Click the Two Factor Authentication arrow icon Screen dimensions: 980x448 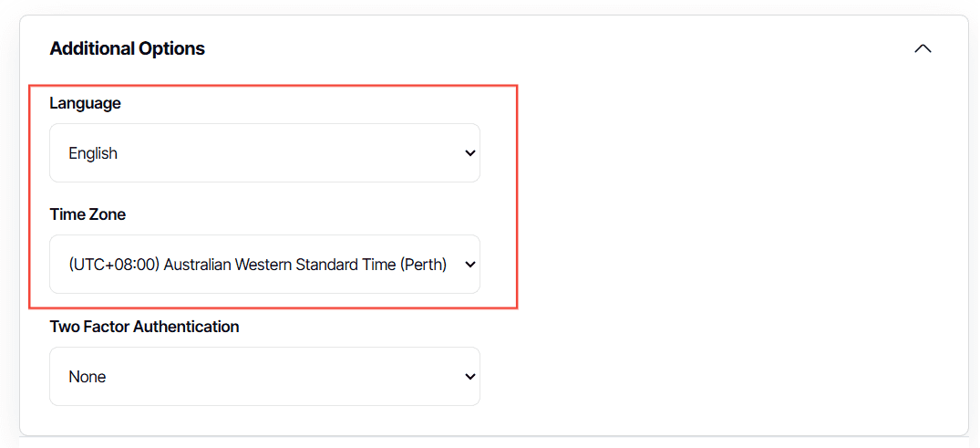coord(470,377)
